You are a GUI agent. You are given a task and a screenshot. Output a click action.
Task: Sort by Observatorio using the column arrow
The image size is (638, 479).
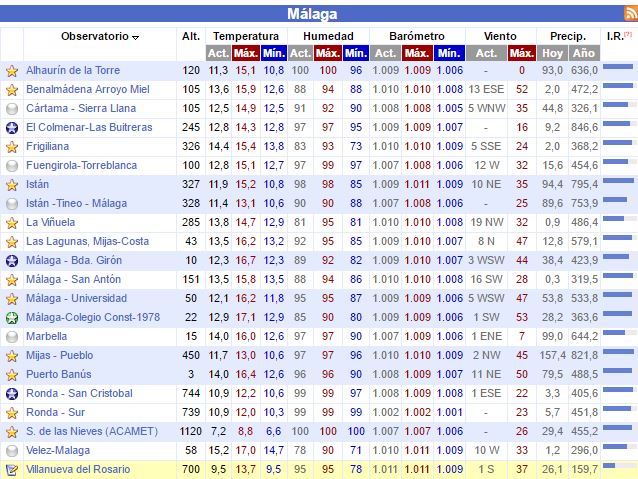coord(135,37)
